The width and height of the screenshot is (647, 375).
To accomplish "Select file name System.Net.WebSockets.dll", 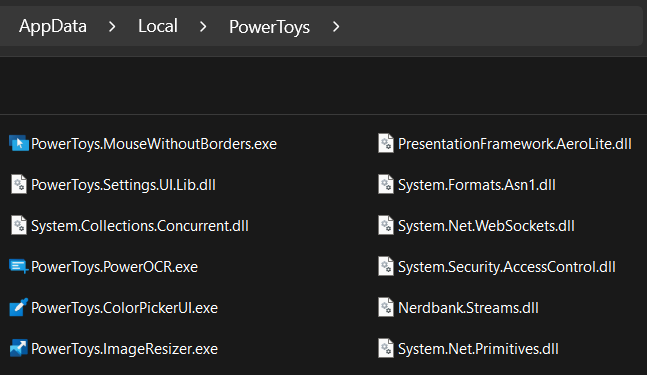I will (486, 226).
